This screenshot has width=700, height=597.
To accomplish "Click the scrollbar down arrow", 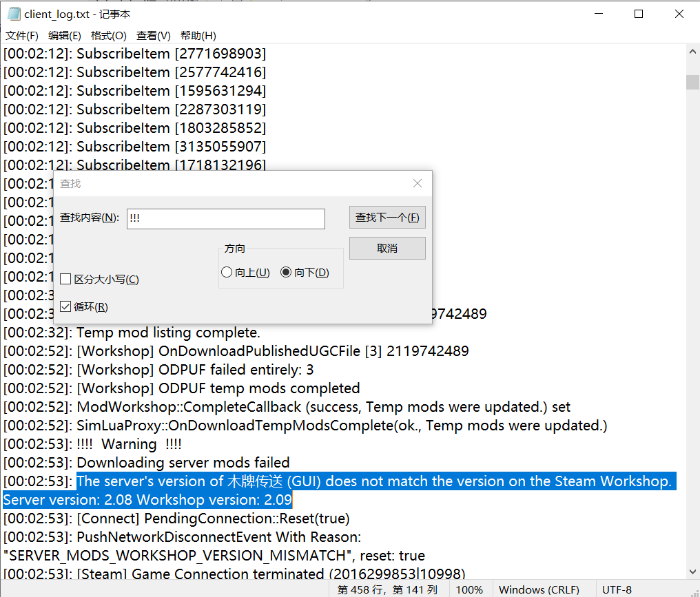I will (692, 572).
